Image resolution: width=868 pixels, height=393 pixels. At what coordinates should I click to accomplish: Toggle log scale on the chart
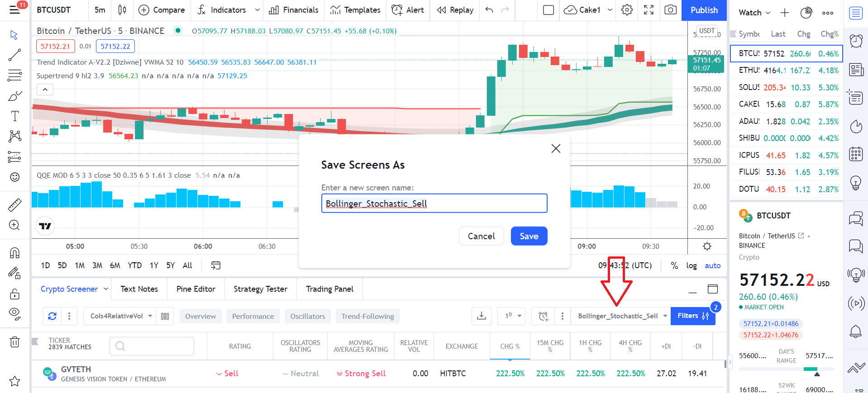pos(692,265)
